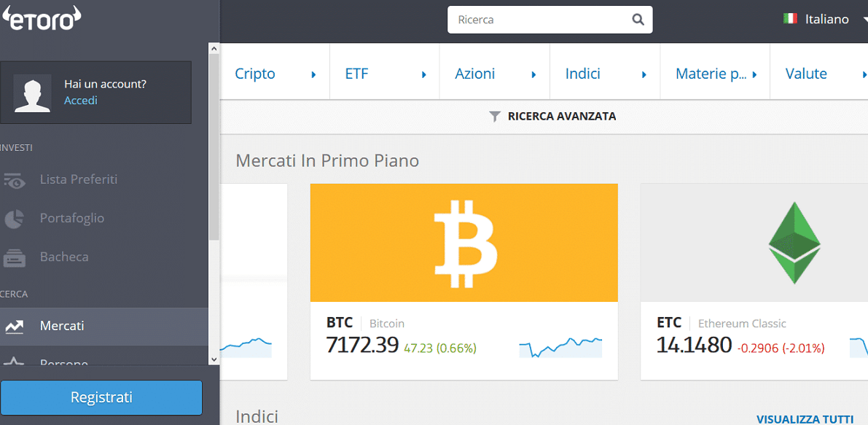Click the Visualizza Tutti link
This screenshot has width=868, height=425.
coord(805,418)
